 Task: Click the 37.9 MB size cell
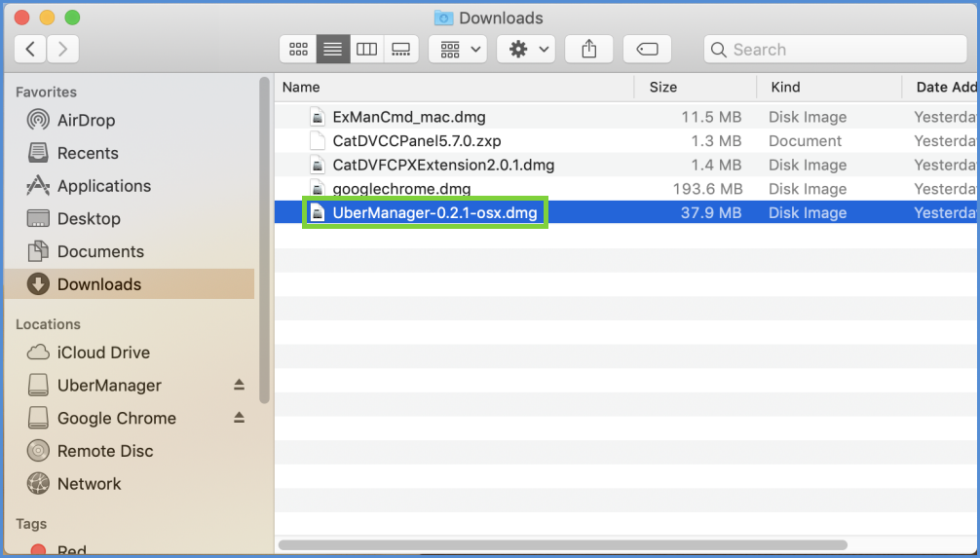click(x=711, y=212)
